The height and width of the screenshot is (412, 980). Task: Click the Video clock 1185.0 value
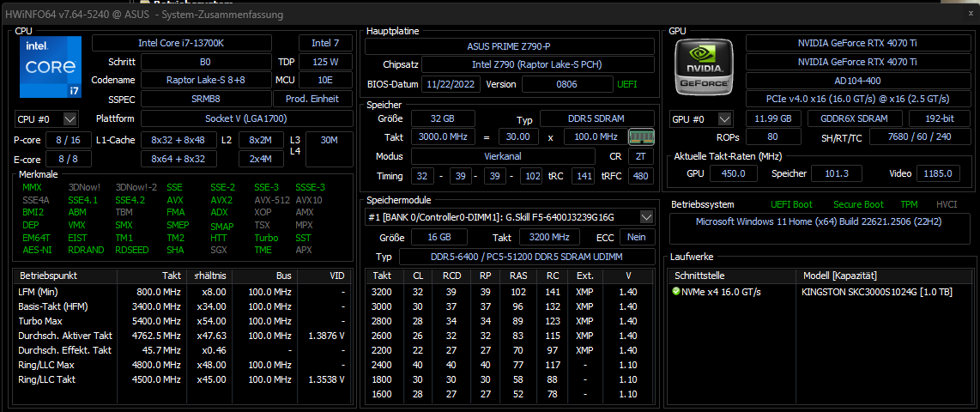click(x=938, y=173)
